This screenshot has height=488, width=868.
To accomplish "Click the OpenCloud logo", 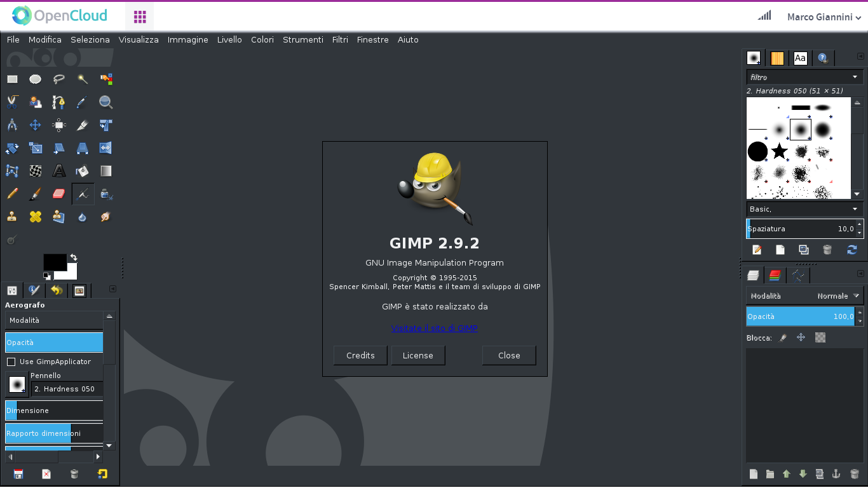I will [60, 15].
